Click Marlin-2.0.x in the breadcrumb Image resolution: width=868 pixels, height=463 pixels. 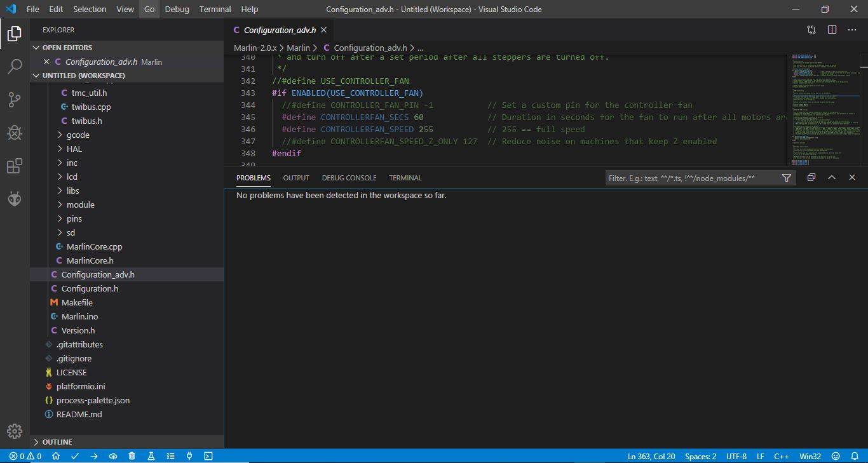(x=255, y=48)
